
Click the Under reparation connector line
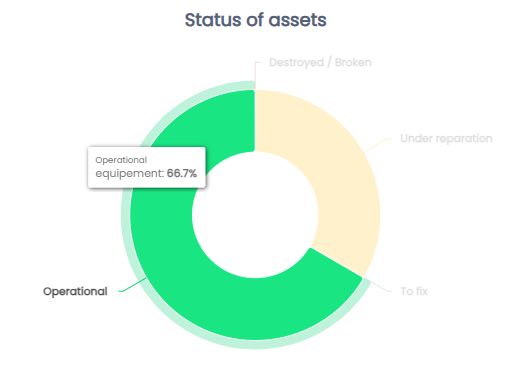coord(378,145)
